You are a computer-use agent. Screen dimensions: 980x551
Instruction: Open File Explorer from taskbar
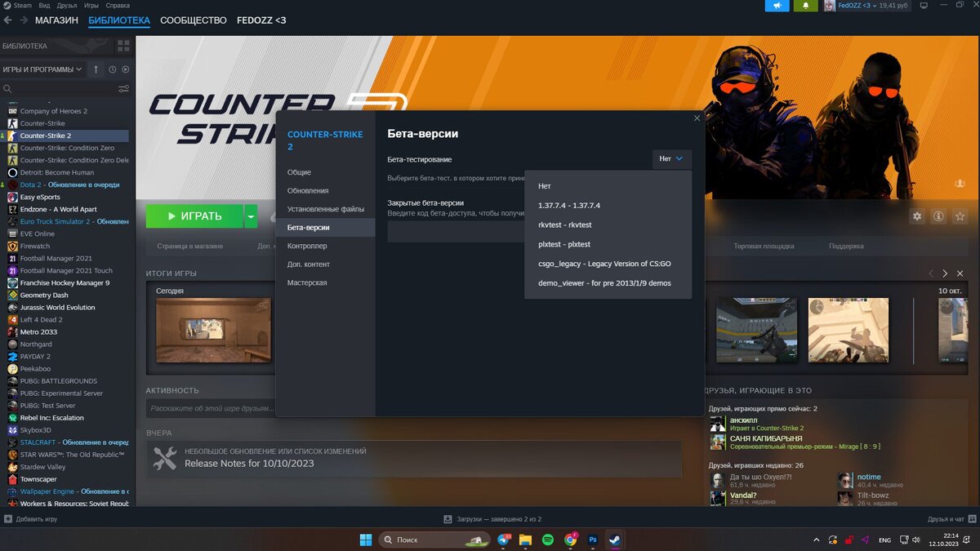tap(525, 540)
